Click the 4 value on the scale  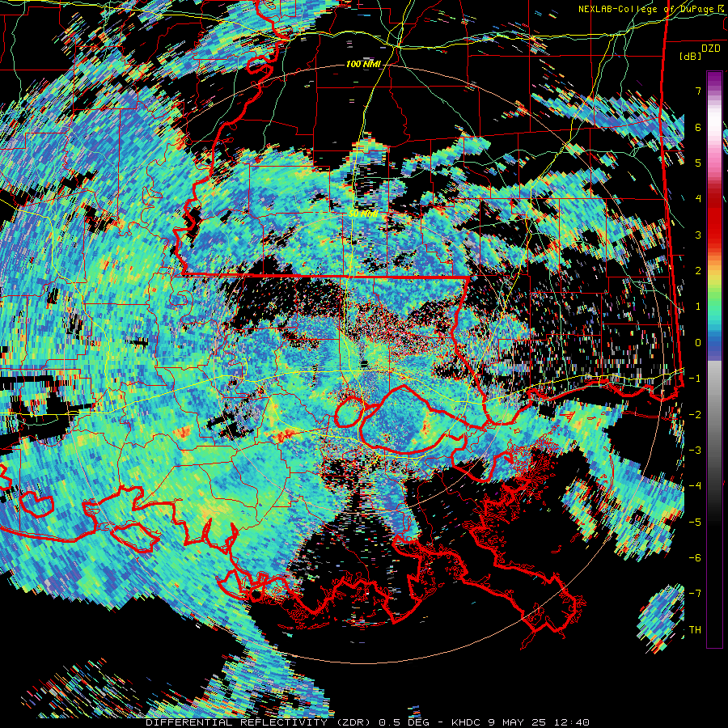click(698, 199)
